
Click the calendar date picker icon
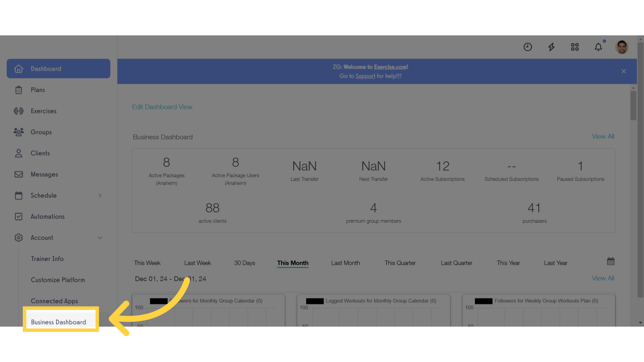[x=611, y=261]
